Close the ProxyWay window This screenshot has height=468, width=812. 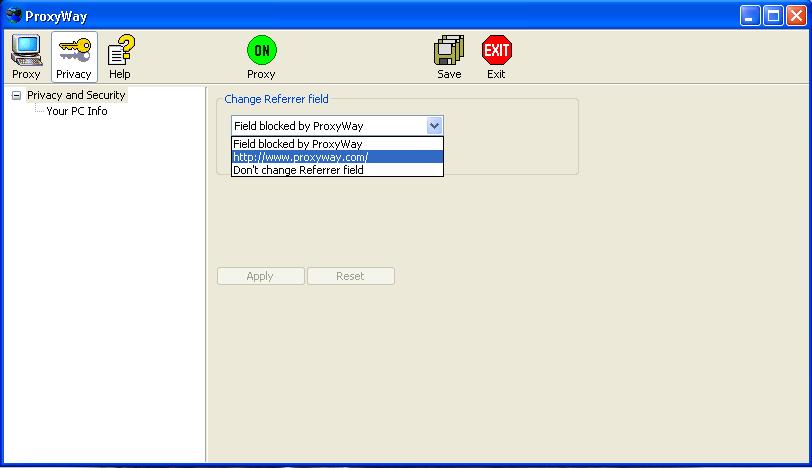click(x=796, y=16)
